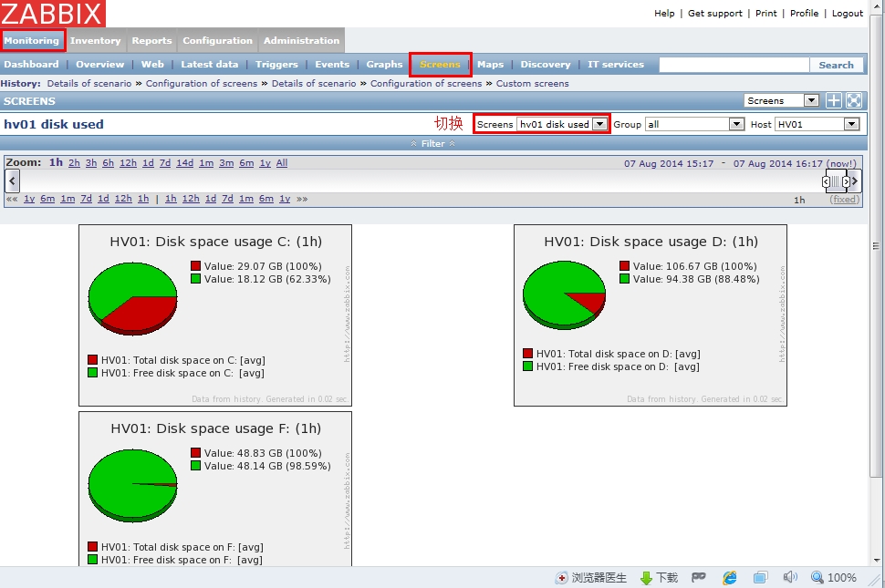Image resolution: width=885 pixels, height=588 pixels.
Task: Click the green download arrow icon
Action: click(646, 578)
